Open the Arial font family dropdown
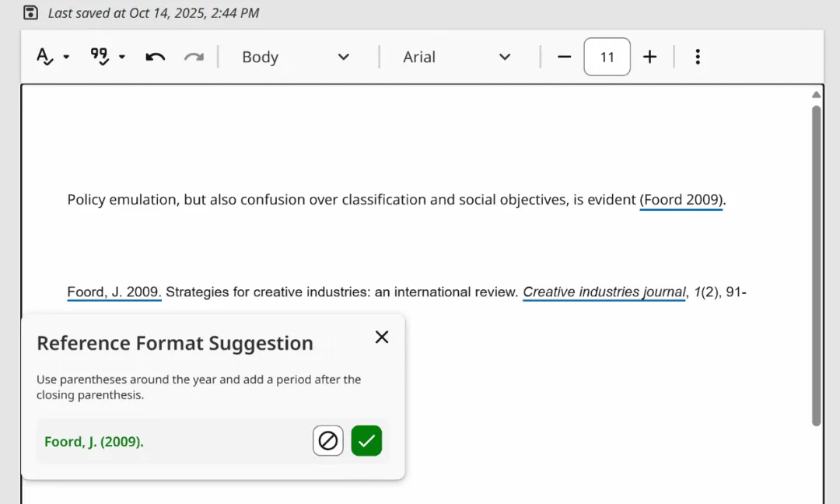This screenshot has height=504, width=840. click(457, 57)
